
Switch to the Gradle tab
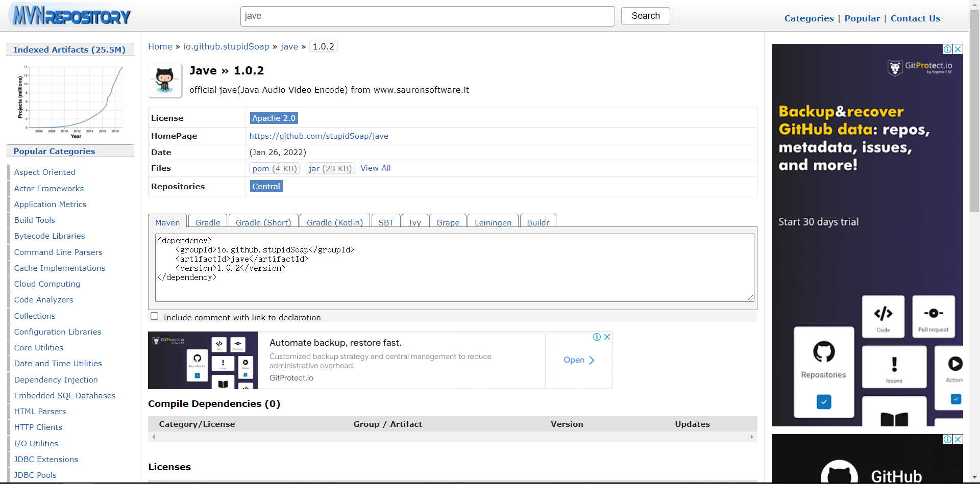click(x=208, y=222)
